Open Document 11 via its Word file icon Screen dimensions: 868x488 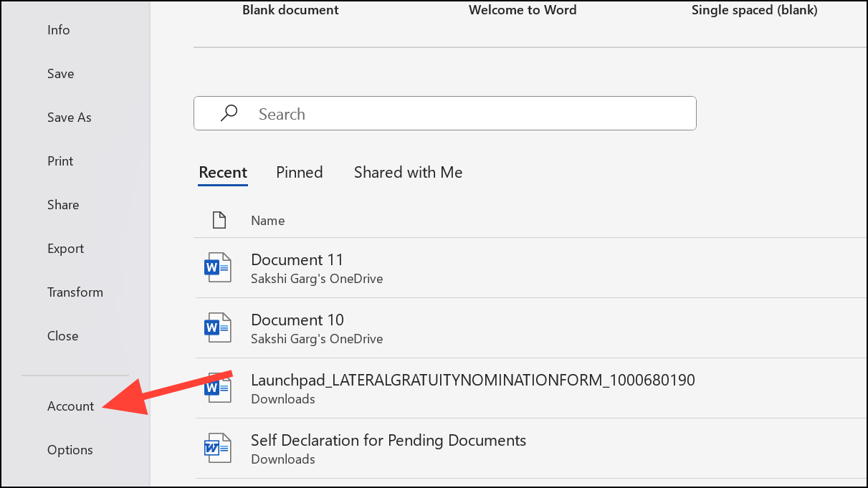pyautogui.click(x=219, y=267)
